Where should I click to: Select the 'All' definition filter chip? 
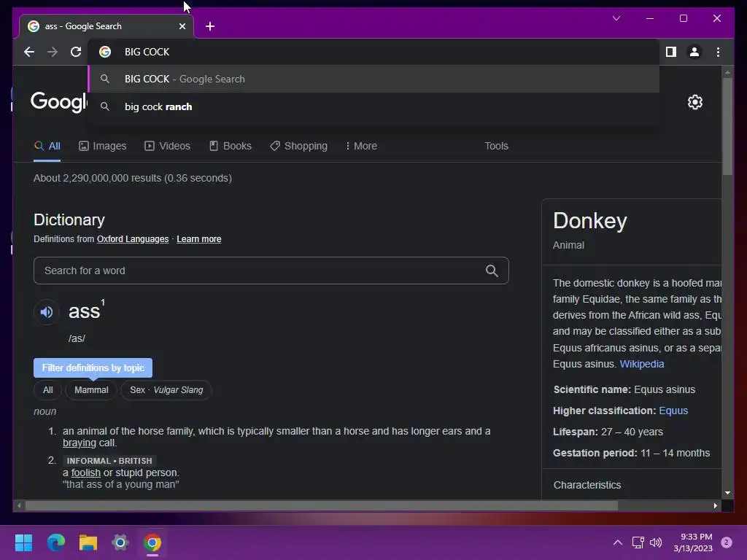[x=48, y=390]
